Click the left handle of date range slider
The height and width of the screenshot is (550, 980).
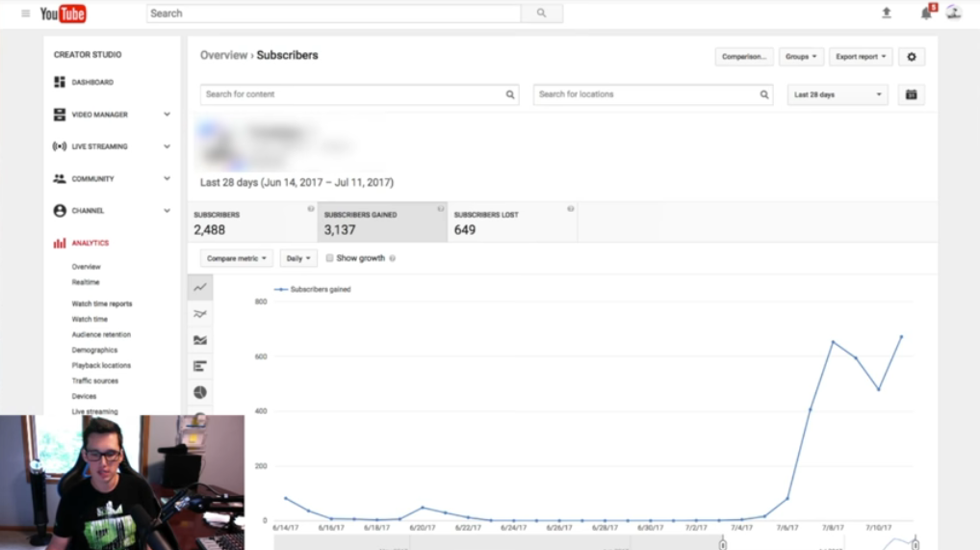point(723,544)
